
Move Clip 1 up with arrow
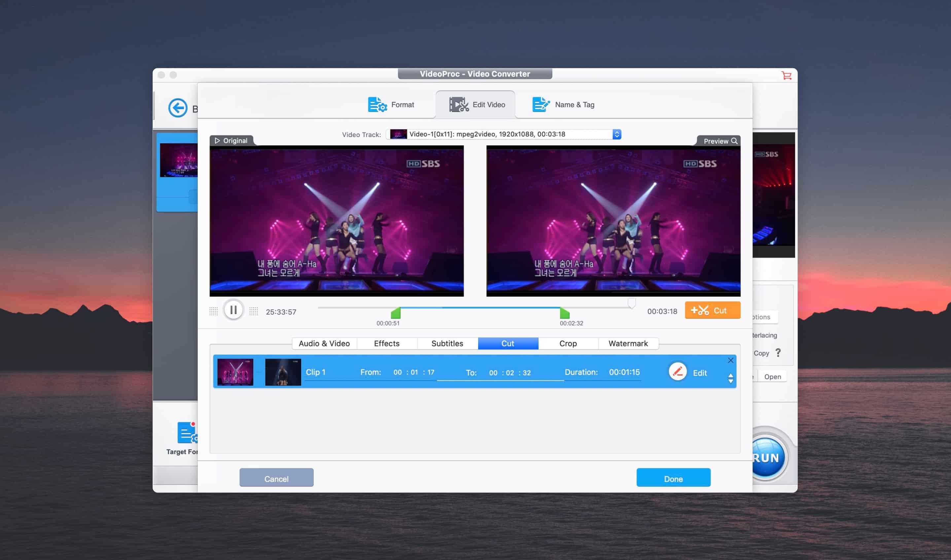pyautogui.click(x=731, y=375)
